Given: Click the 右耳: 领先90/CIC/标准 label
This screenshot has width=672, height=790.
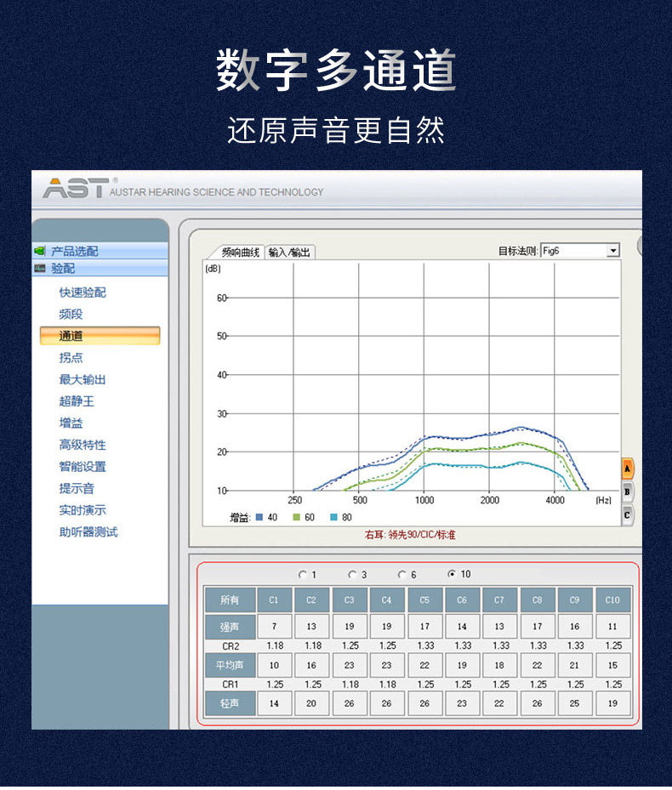Looking at the screenshot, I should click(x=410, y=535).
